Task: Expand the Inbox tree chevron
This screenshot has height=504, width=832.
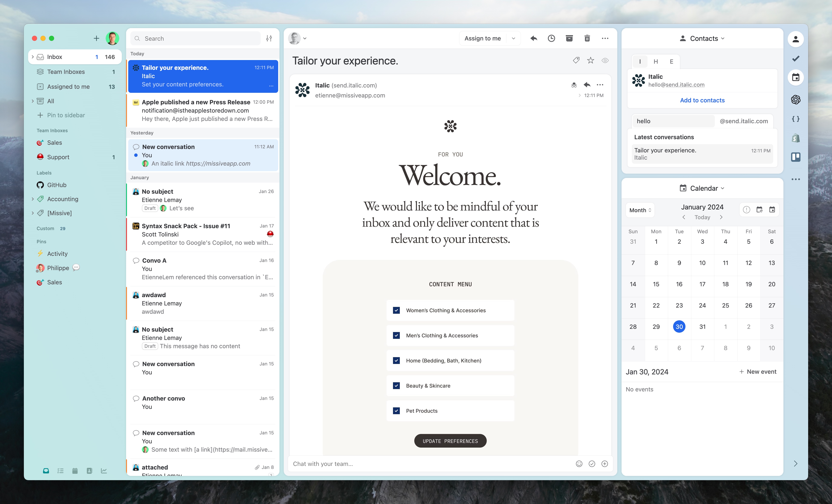Action: pos(32,57)
